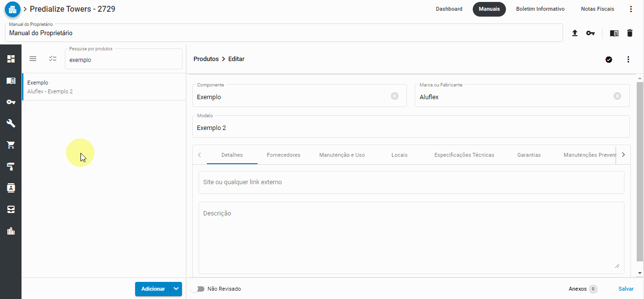This screenshot has height=299, width=644.
Task: Open the shopping cart sidebar icon
Action: [x=11, y=145]
